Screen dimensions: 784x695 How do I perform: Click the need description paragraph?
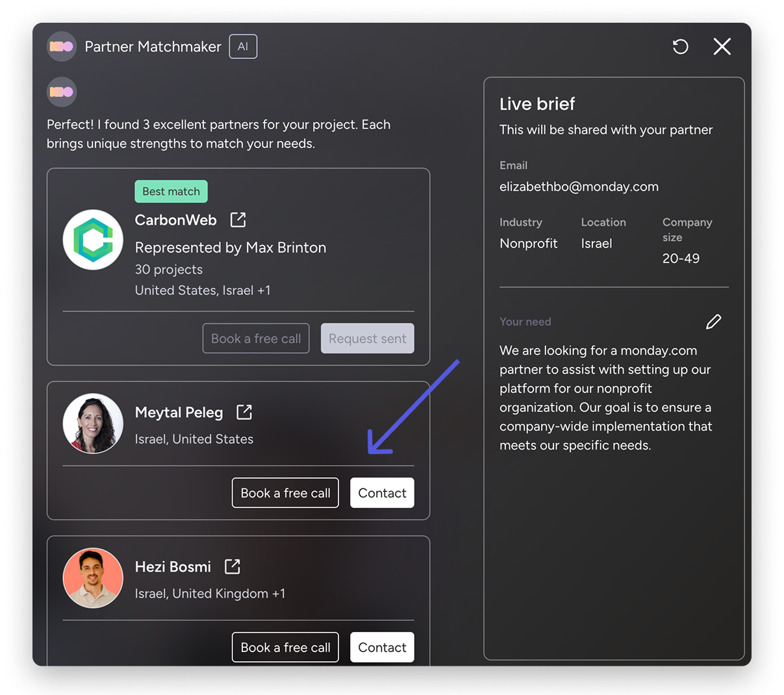click(606, 398)
